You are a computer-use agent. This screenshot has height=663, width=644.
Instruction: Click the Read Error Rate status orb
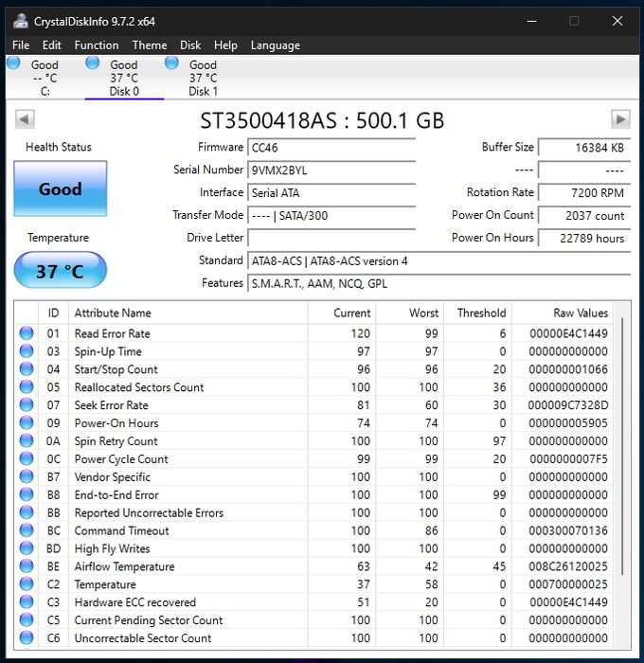coord(27,333)
